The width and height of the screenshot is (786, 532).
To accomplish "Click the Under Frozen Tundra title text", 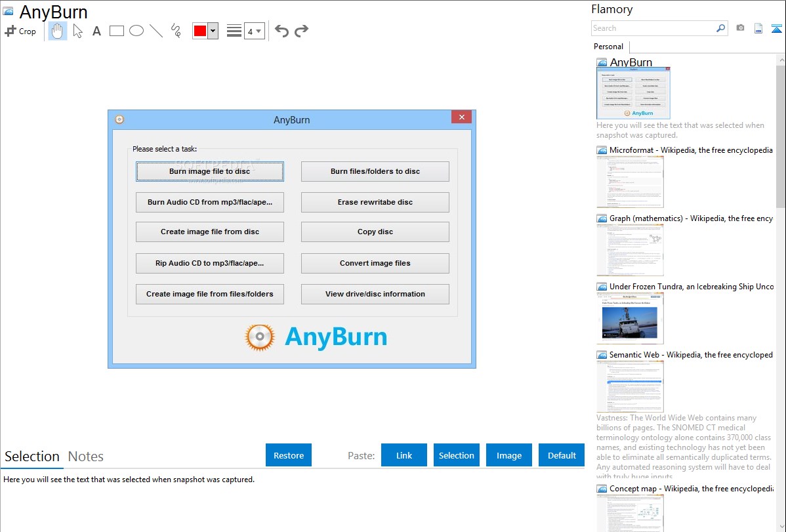I will 692,287.
